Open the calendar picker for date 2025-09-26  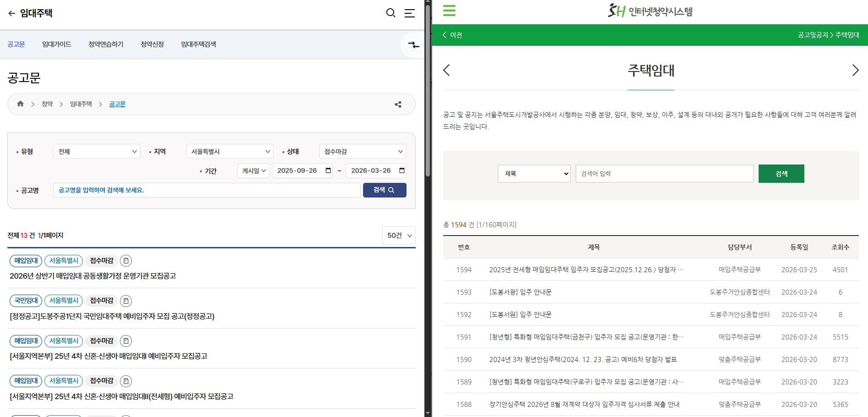[328, 170]
